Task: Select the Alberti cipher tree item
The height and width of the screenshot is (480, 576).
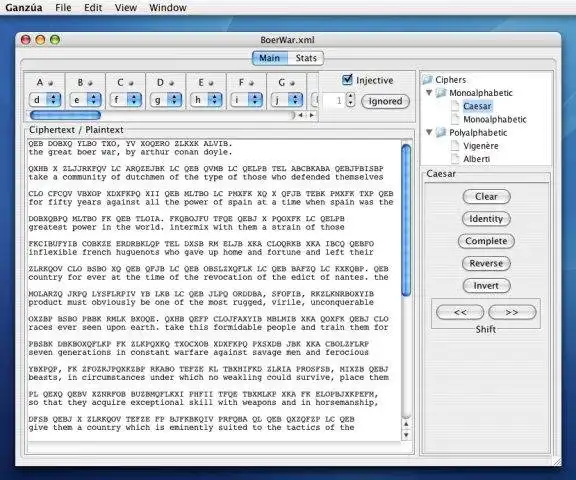Action: click(x=476, y=159)
